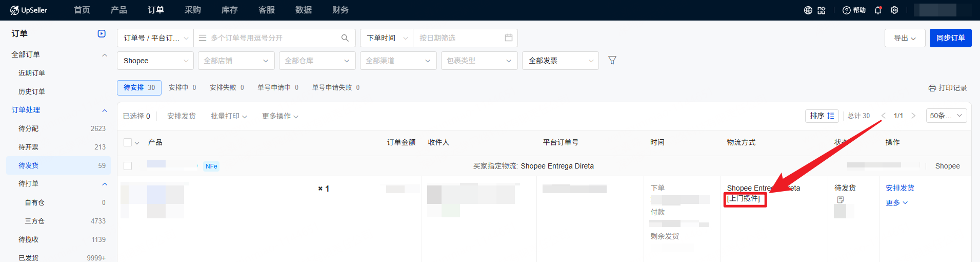The height and width of the screenshot is (262, 980).
Task: Check the first order row checkbox
Action: (128, 166)
